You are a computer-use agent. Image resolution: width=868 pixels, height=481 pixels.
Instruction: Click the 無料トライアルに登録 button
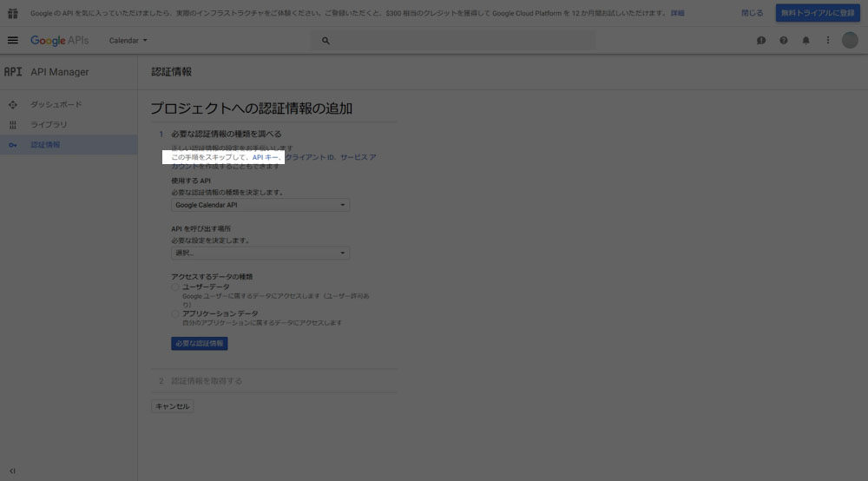click(x=818, y=13)
